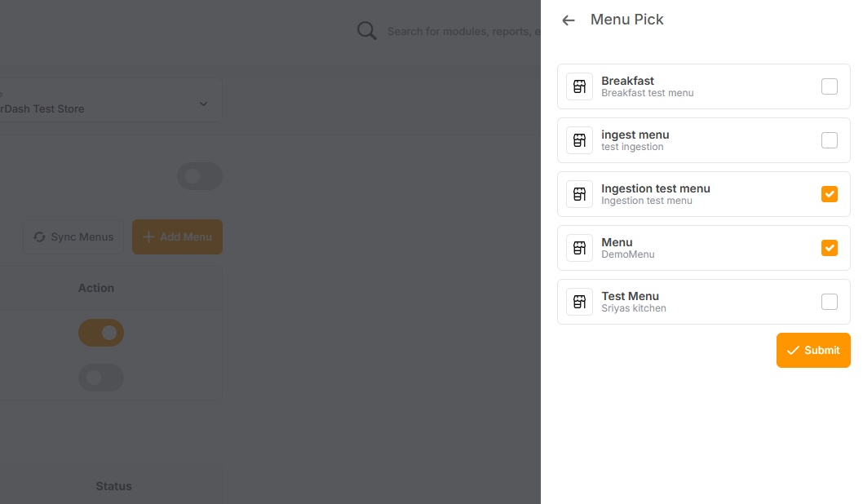Switch on the second Action toggle

101,378
